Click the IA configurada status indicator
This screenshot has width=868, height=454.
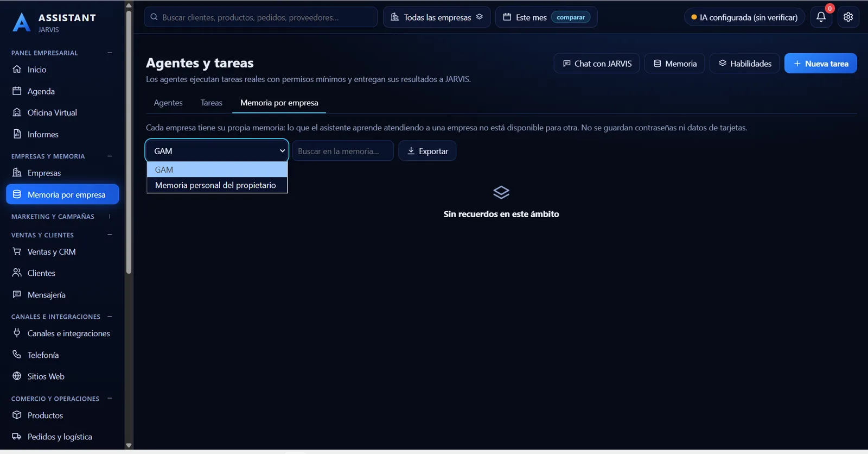click(744, 17)
